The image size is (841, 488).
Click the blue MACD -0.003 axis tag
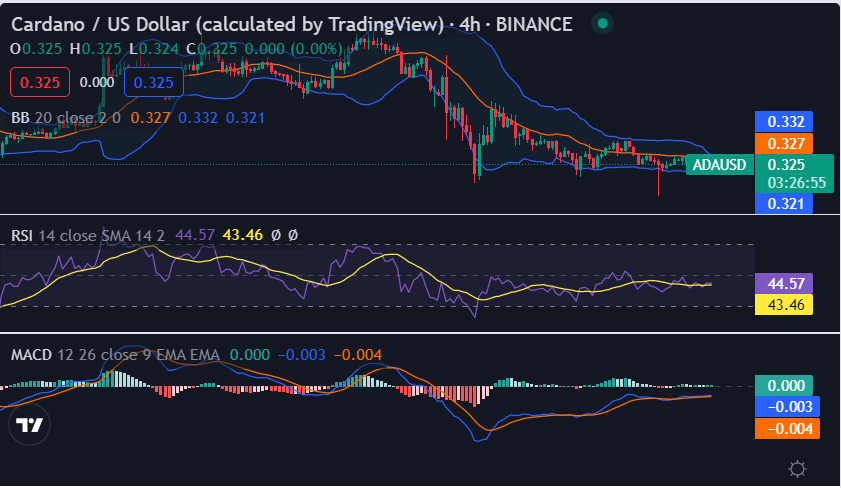787,406
